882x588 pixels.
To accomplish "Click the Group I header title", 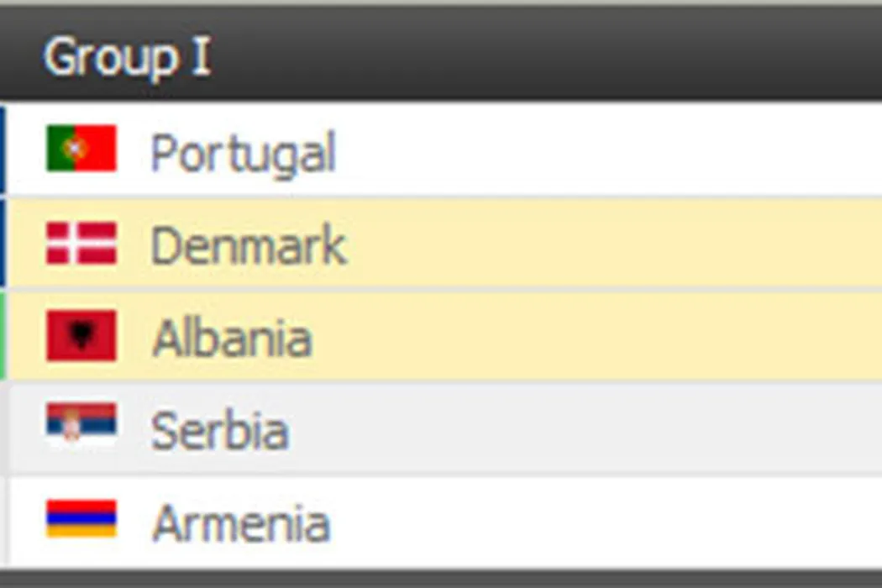I will pyautogui.click(x=127, y=57).
